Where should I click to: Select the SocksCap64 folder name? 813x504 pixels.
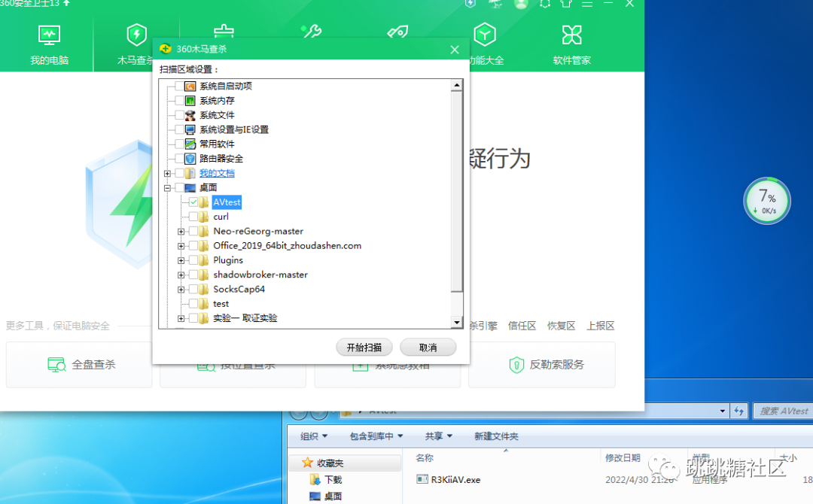(239, 289)
